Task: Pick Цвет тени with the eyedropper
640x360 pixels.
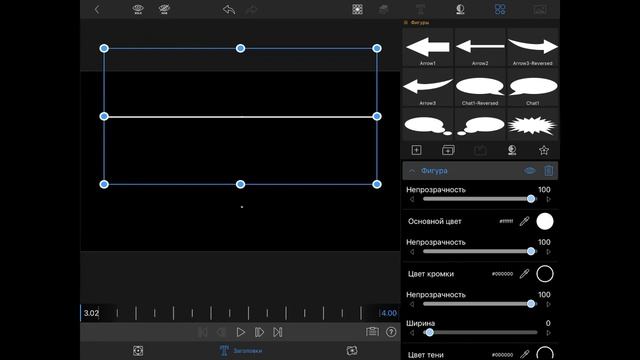Action: (524, 354)
